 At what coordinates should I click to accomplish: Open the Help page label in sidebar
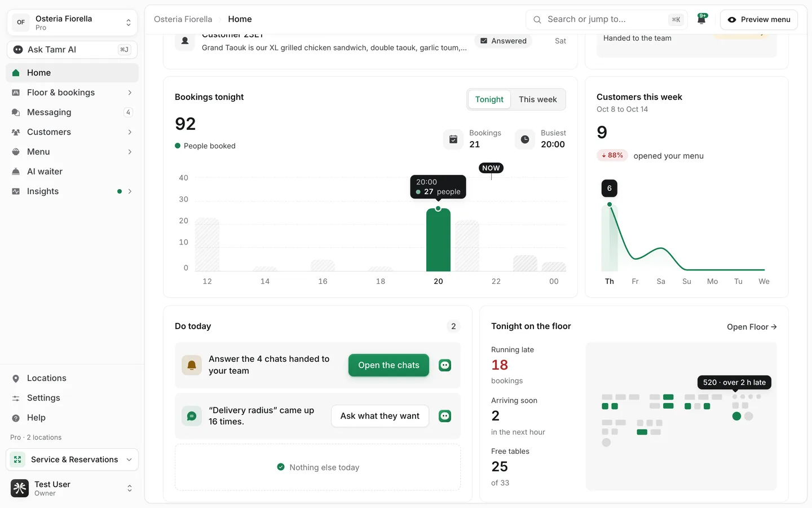click(x=36, y=418)
